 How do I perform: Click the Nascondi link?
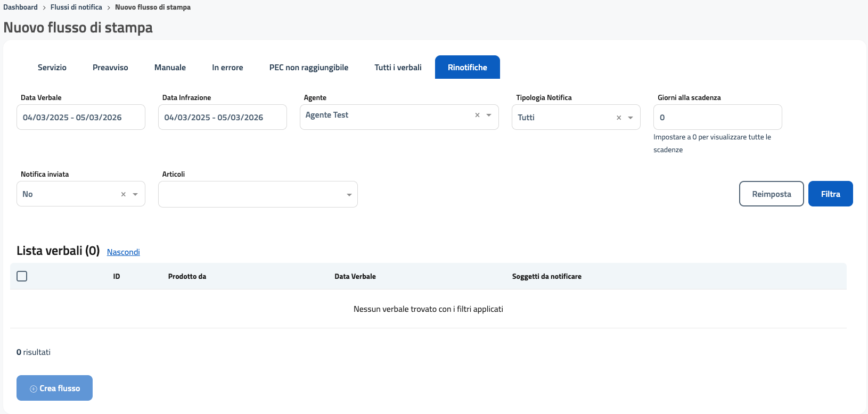[x=123, y=252]
